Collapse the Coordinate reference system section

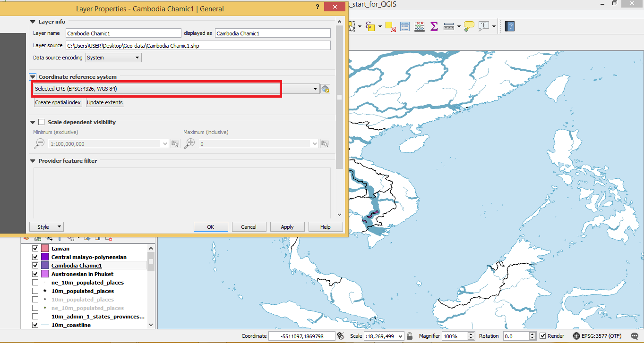(x=33, y=77)
